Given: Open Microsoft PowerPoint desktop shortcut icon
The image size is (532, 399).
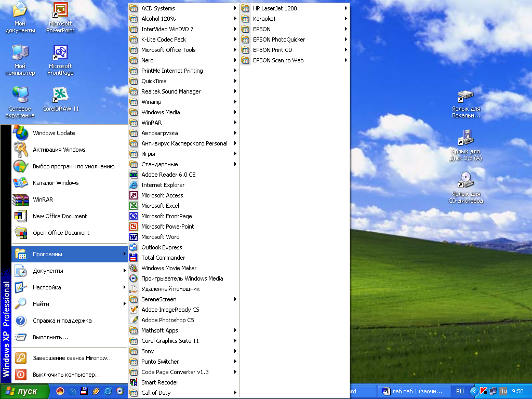Looking at the screenshot, I should pyautogui.click(x=60, y=10).
